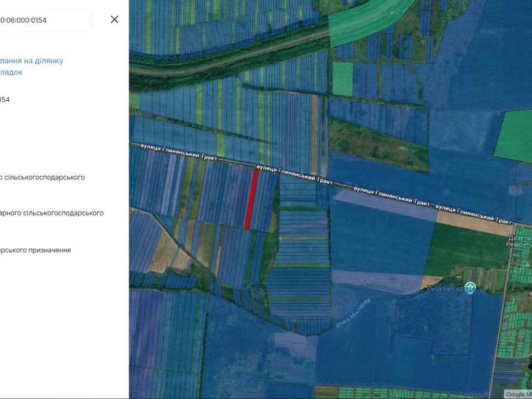Close the parcel info side panel
Viewport: 532px width, 399px height.
(114, 19)
